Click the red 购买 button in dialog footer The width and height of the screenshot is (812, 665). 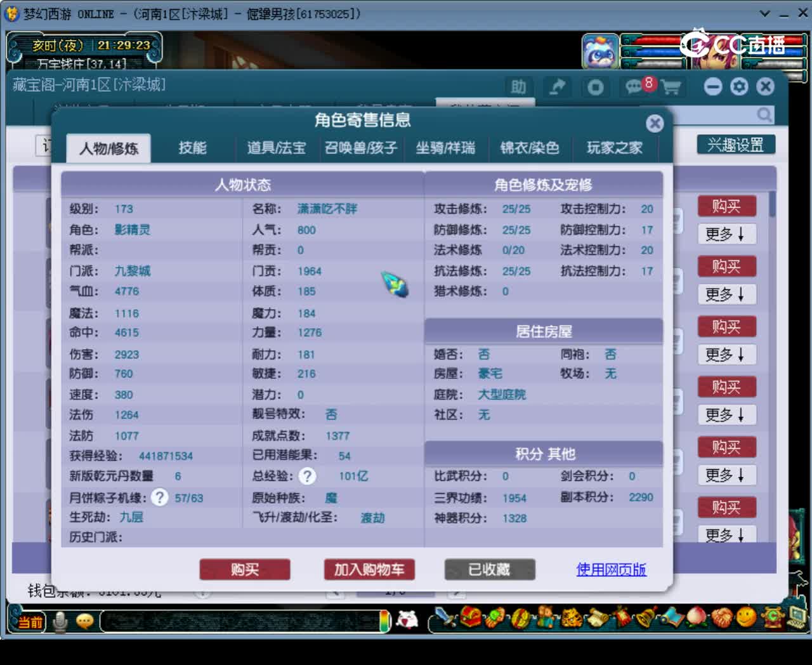(x=245, y=570)
